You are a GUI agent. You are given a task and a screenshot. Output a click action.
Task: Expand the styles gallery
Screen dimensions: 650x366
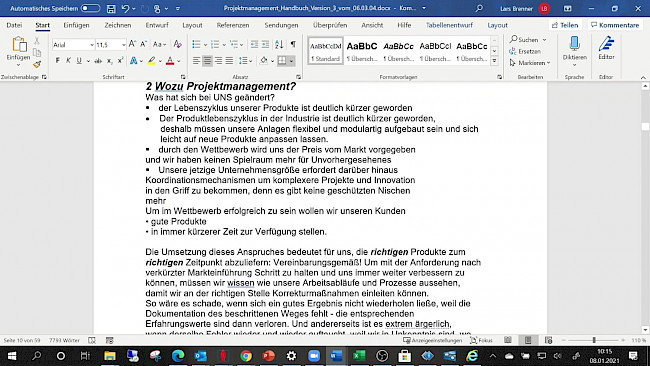point(495,61)
